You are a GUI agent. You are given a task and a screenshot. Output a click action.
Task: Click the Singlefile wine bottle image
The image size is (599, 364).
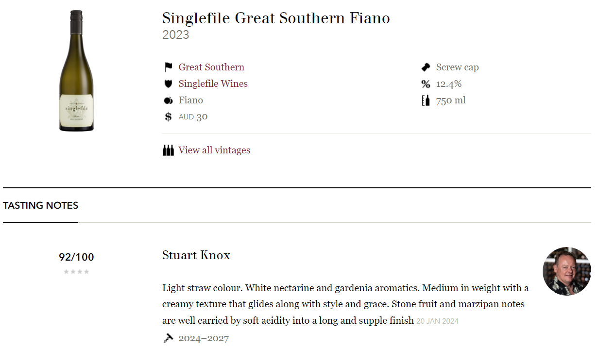pyautogui.click(x=76, y=71)
